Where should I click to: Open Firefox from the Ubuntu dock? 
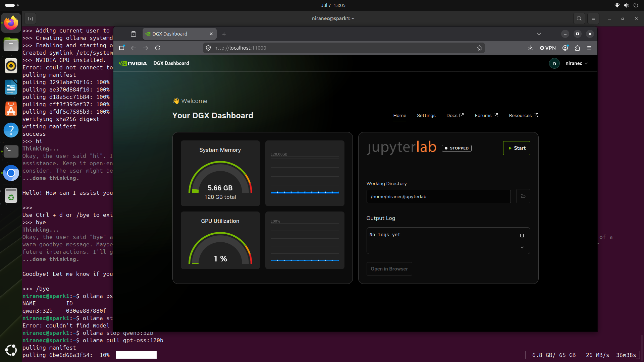click(11, 23)
